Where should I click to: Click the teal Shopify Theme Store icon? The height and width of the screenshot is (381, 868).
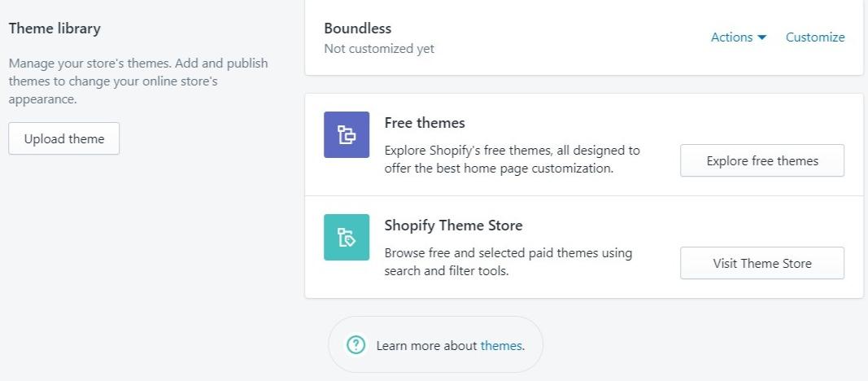(x=347, y=237)
